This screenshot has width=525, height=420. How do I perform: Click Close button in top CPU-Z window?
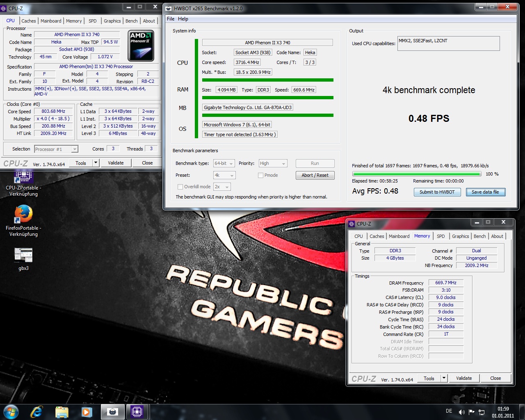tap(147, 163)
